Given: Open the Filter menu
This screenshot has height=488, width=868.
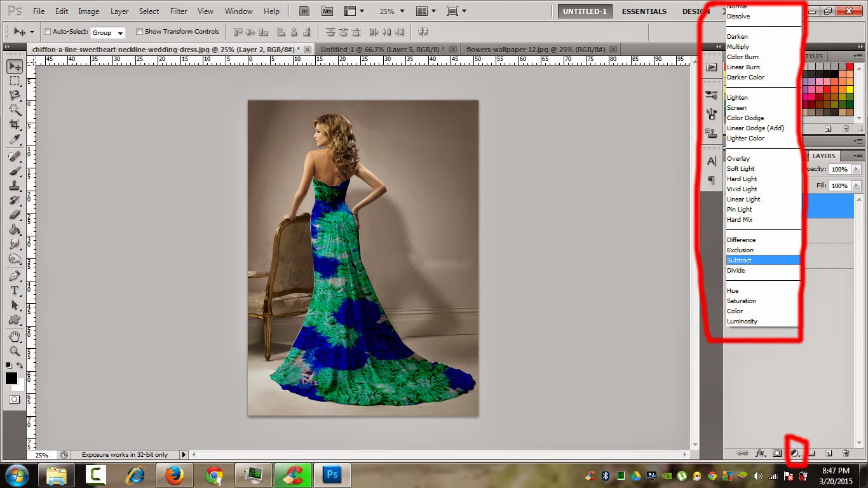Looking at the screenshot, I should coord(179,11).
